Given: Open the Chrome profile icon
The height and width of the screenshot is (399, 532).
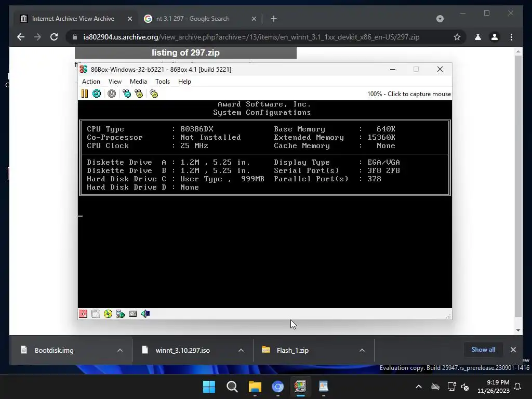Looking at the screenshot, I should [495, 37].
